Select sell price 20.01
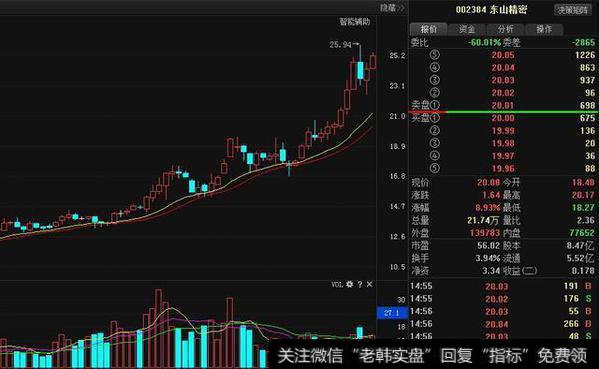Viewport: 599px width, 369px height. coord(503,105)
